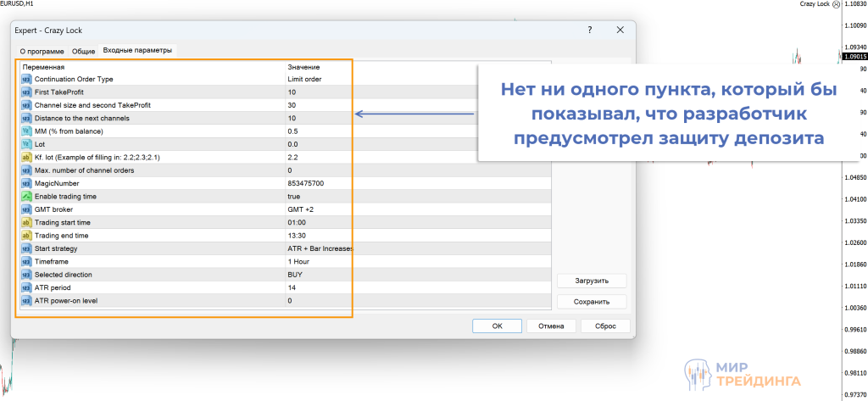Select the Max. number of channel orders label

(84, 170)
